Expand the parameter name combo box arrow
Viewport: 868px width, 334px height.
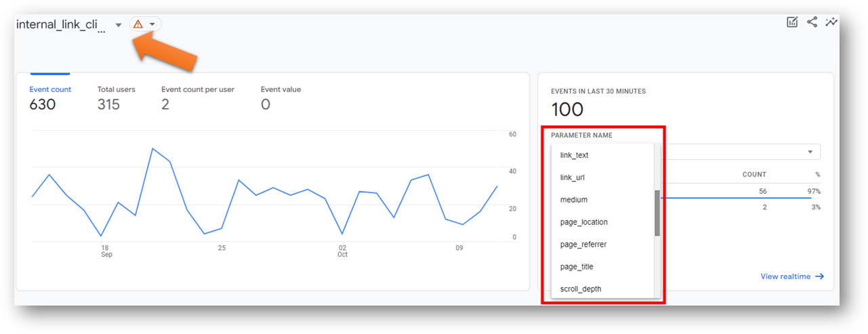pos(810,152)
